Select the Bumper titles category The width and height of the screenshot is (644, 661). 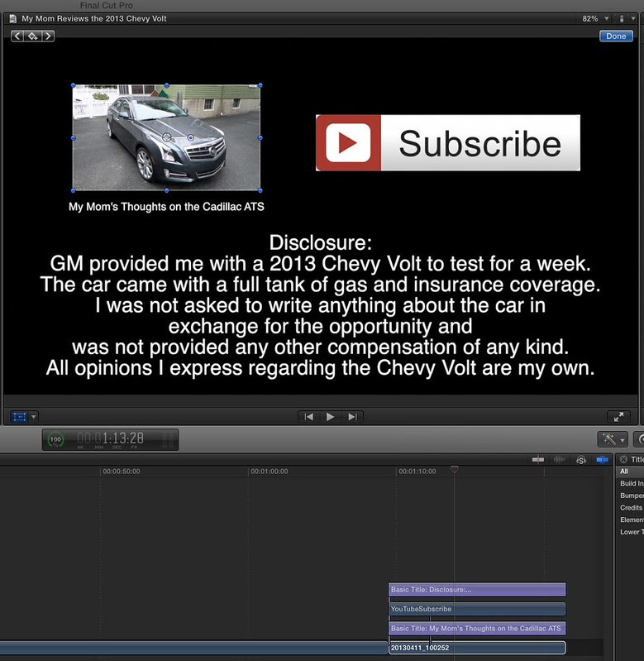pyautogui.click(x=631, y=496)
